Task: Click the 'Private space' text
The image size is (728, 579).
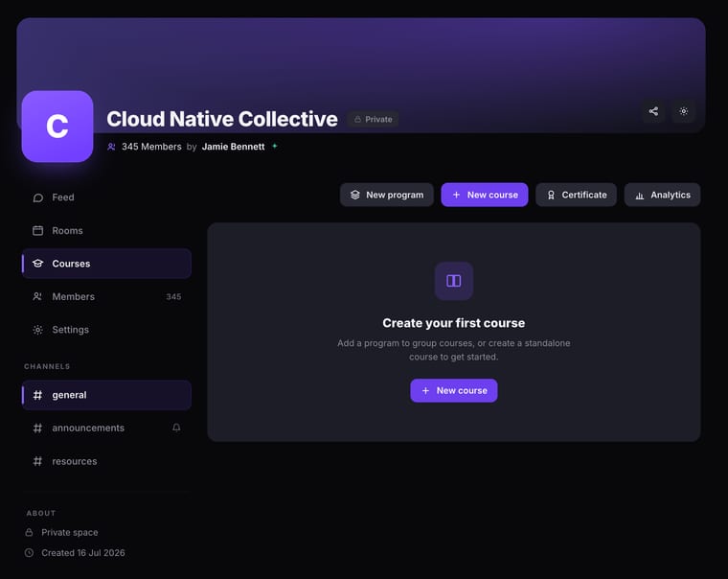Action: pos(70,533)
